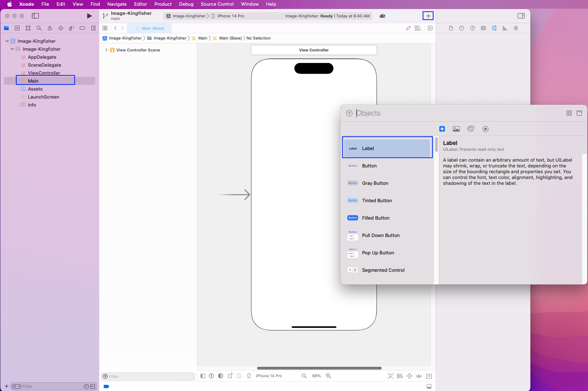Screen dimensions: 588x391
Task: Toggle the inspectors panel
Action: [521, 16]
